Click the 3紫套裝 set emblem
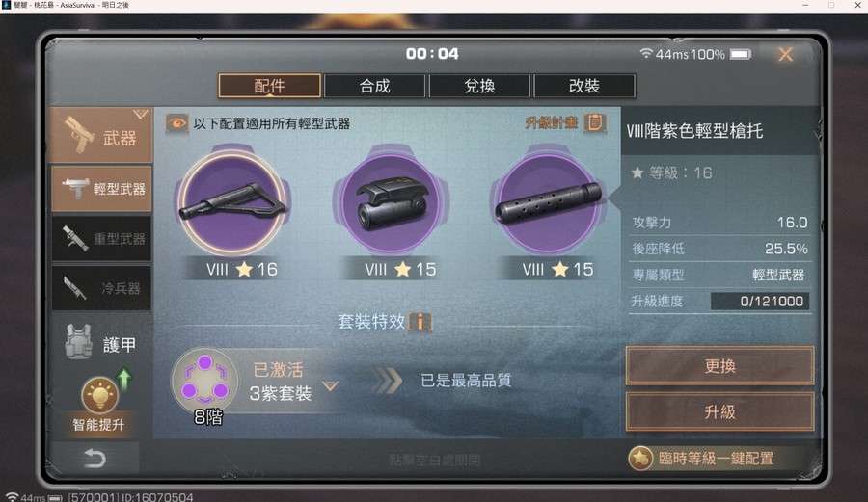The image size is (868, 502). coord(204,381)
